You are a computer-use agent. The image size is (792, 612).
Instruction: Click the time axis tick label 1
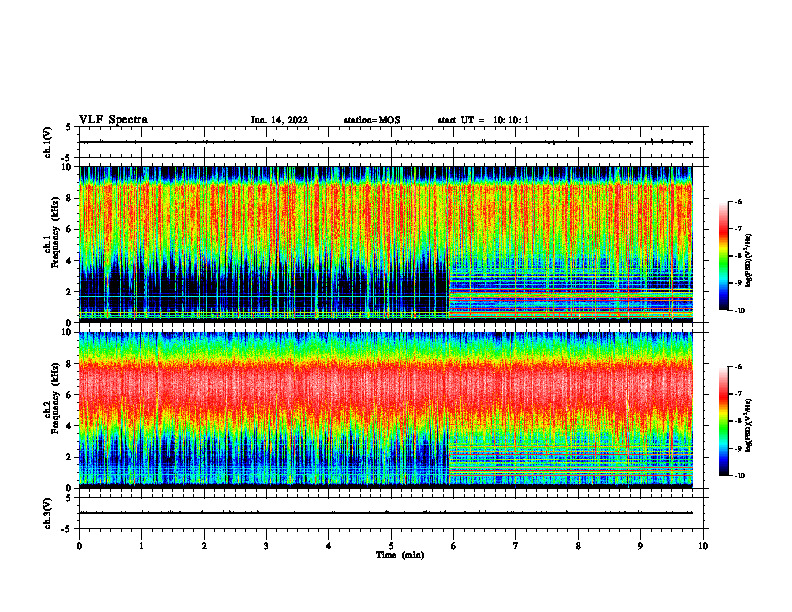[x=142, y=546]
